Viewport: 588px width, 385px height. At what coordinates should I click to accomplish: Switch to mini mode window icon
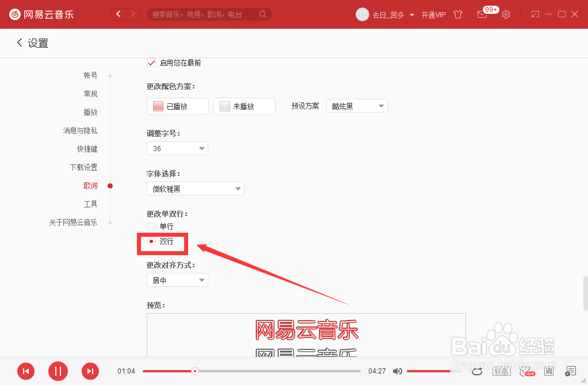[x=535, y=14]
